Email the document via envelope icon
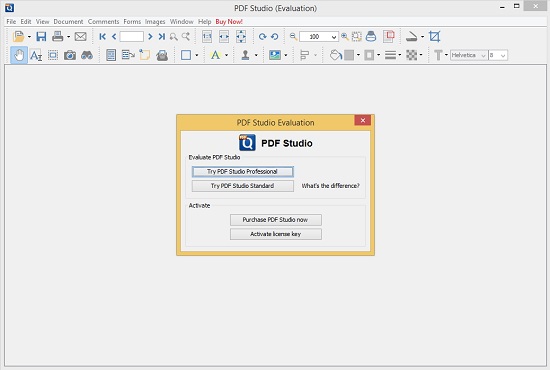The height and width of the screenshot is (370, 550). pyautogui.click(x=80, y=36)
